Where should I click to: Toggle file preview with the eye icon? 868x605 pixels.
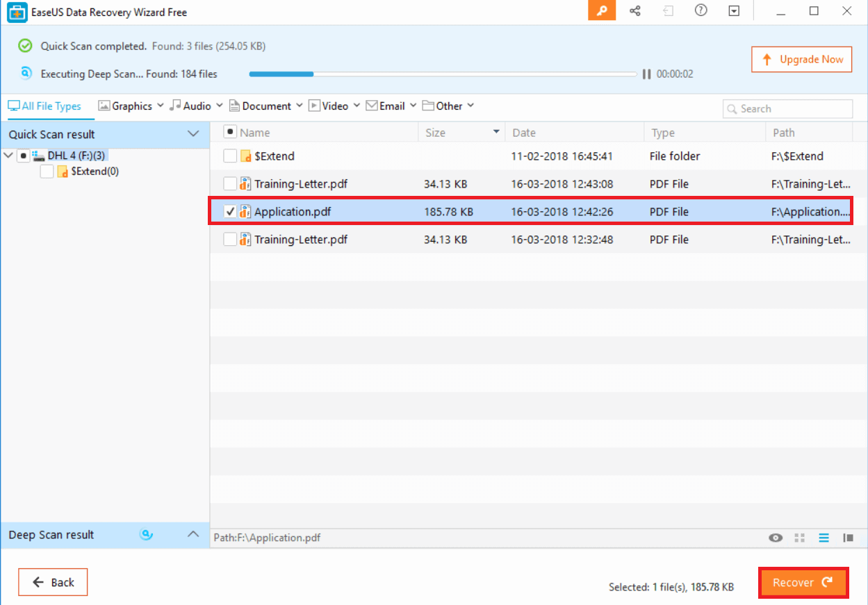point(775,537)
